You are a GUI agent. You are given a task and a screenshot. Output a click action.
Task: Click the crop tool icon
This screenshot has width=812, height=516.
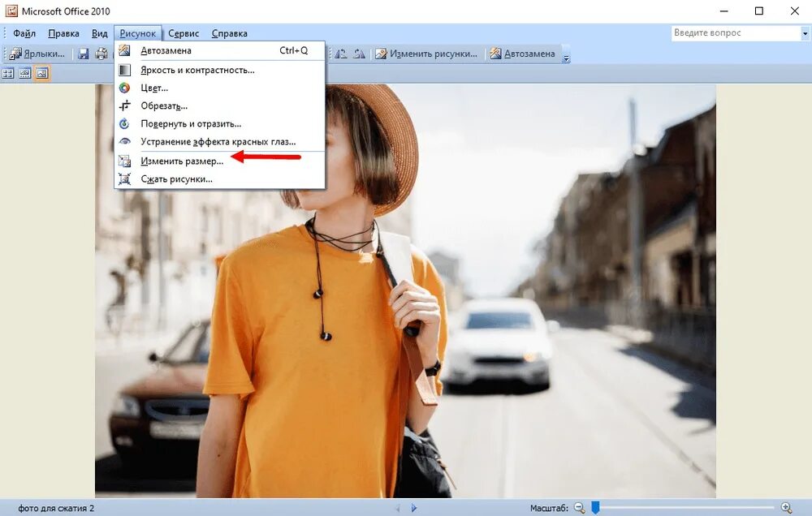[x=124, y=105]
